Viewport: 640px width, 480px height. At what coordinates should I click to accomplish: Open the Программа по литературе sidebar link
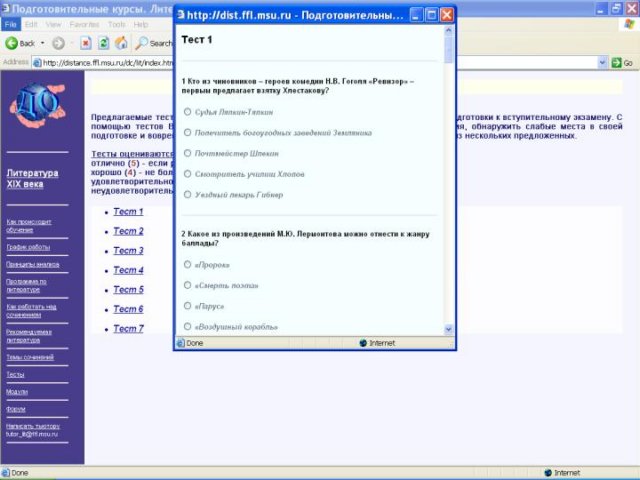tap(26, 286)
